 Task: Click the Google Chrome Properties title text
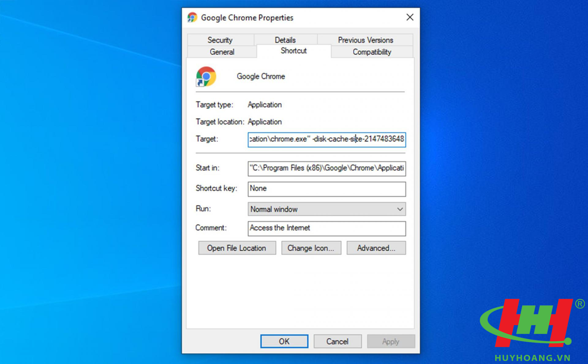coord(247,18)
